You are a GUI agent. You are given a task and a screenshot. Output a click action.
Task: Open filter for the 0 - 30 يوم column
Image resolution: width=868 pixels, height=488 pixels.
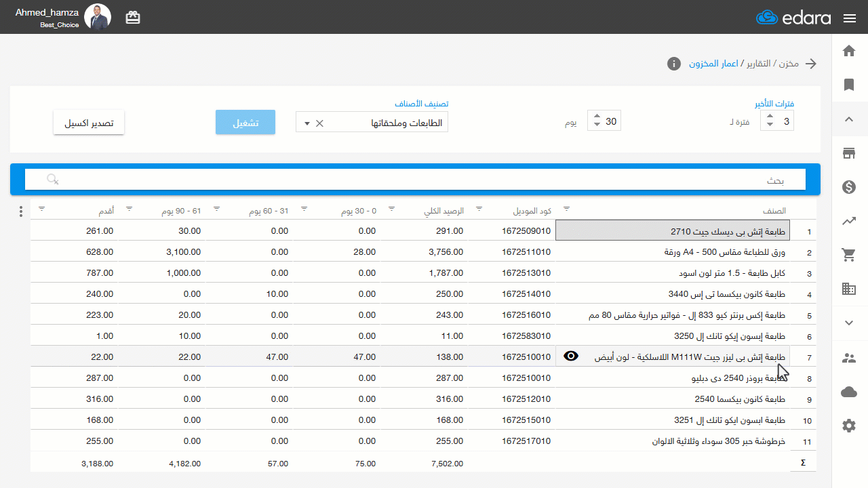click(x=304, y=209)
